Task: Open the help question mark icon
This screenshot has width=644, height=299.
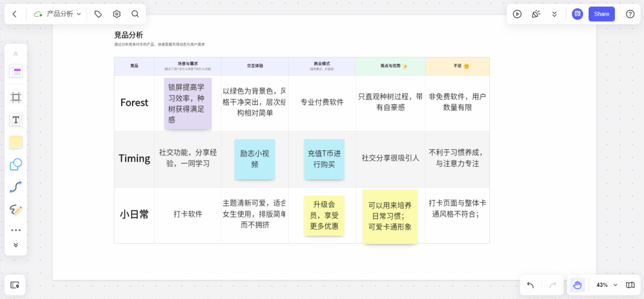Action: (x=630, y=14)
